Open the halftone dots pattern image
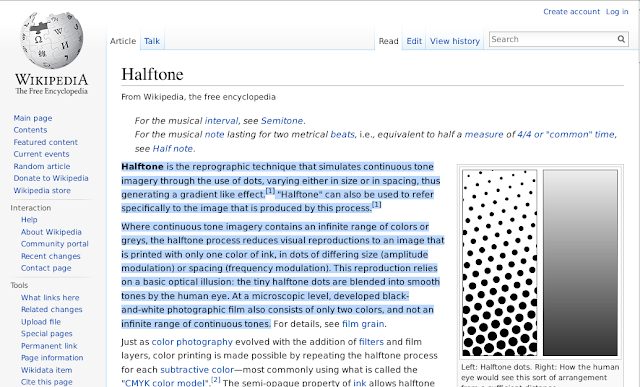 500,263
